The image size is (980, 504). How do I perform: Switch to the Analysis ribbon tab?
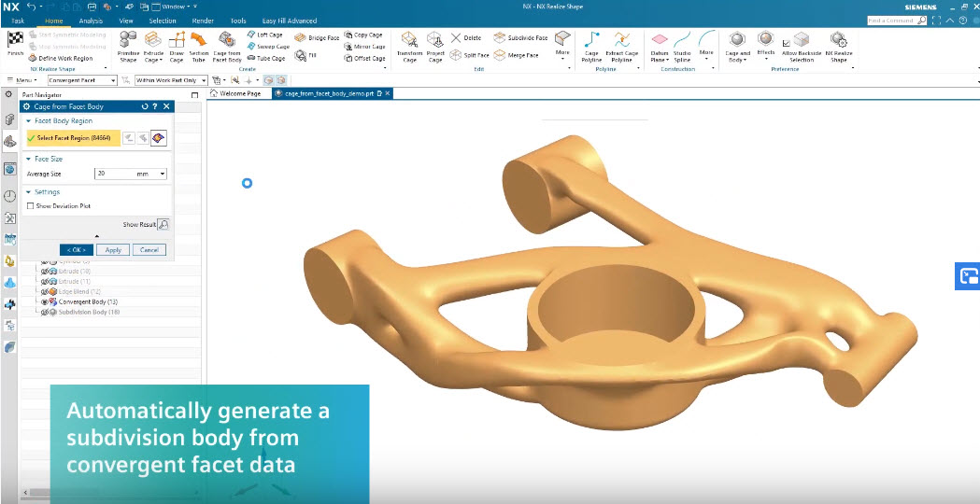pyautogui.click(x=91, y=21)
